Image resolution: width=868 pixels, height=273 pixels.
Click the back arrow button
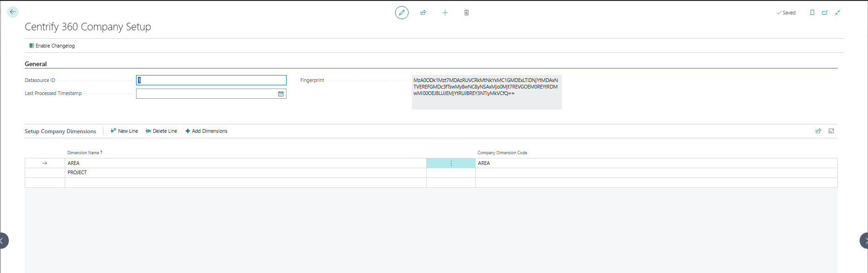pos(13,12)
